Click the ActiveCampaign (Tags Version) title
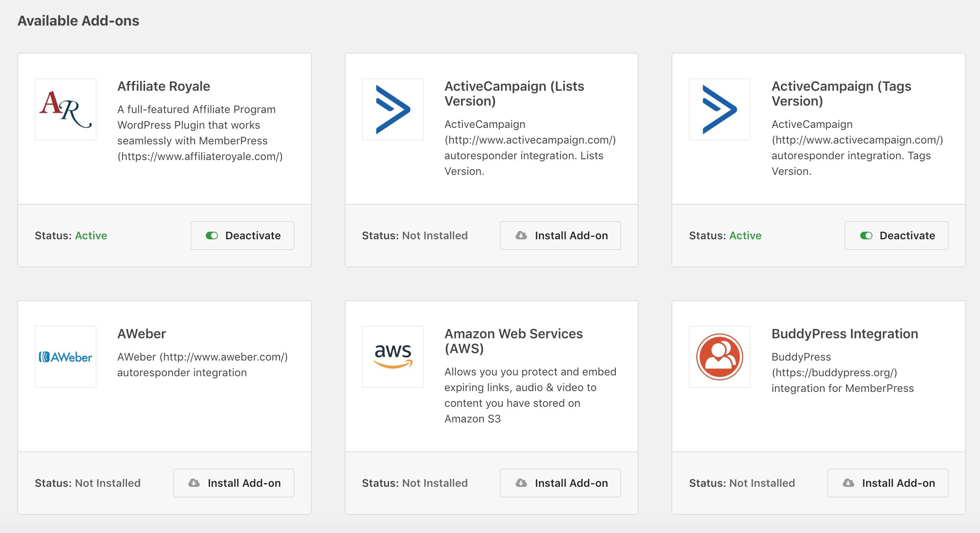Screen dimensions: 980x533 841,94
